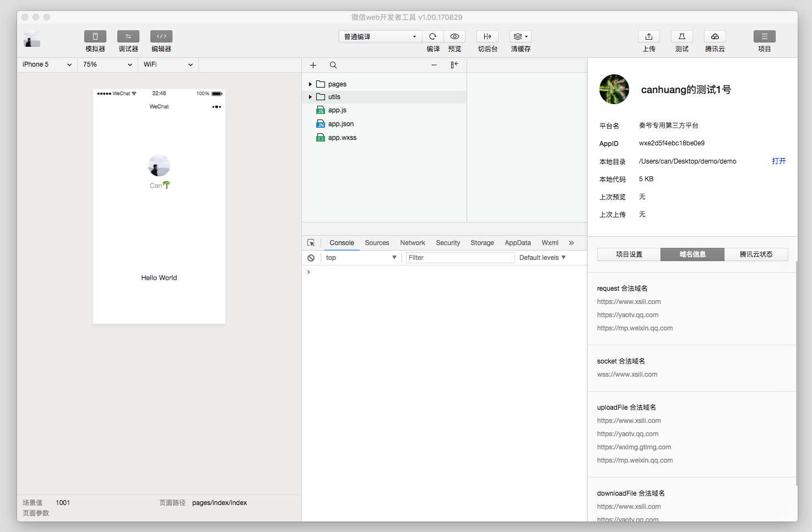Clear the console with the block icon

pos(311,258)
